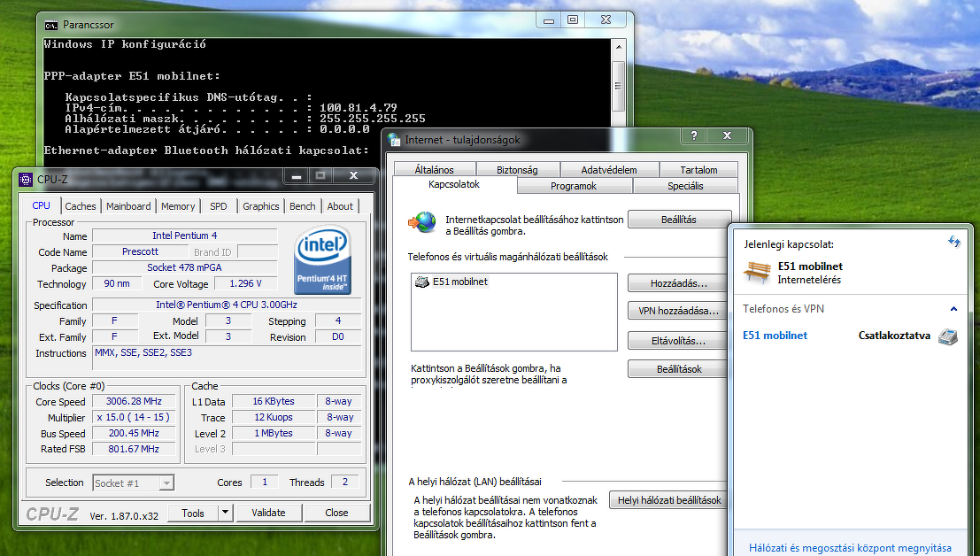Click the Beállítás button
The height and width of the screenshot is (556, 980).
coord(679,220)
